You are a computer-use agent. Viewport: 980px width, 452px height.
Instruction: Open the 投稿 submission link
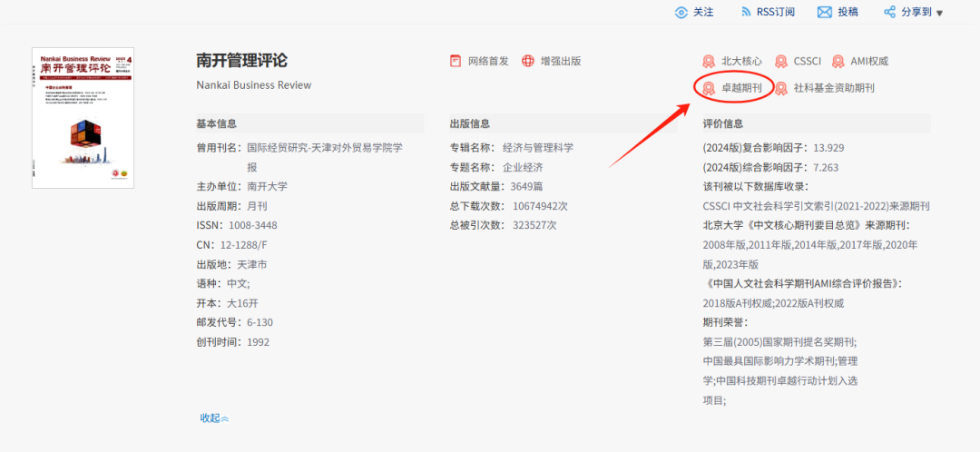[848, 12]
